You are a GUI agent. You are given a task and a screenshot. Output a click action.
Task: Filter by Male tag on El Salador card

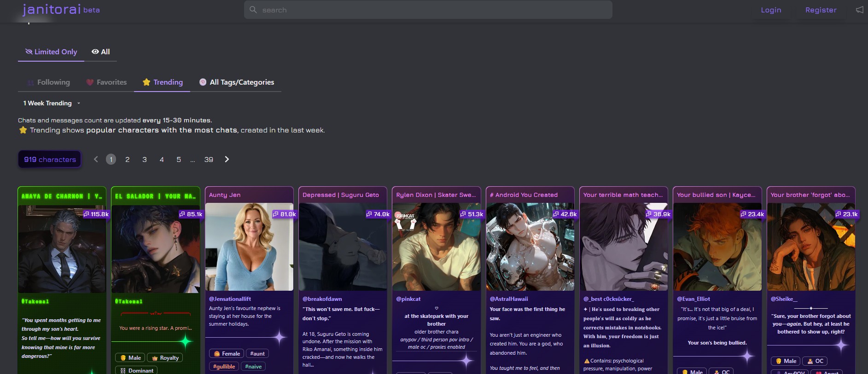(x=130, y=358)
